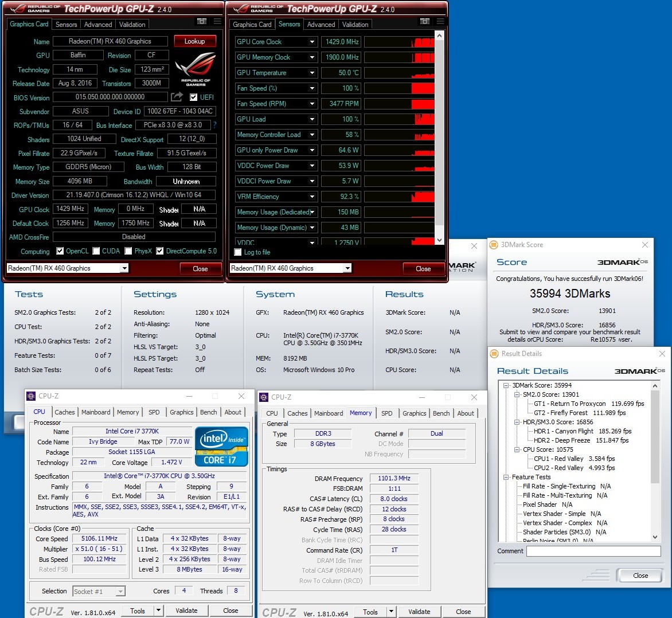Switch to Caches tab in left CPU-Z window
Image resolution: width=672 pixels, height=618 pixels.
(x=65, y=412)
